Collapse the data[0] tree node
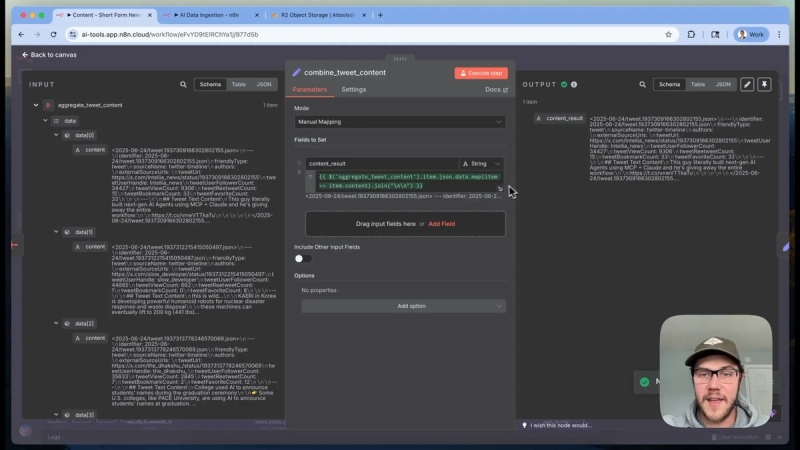The width and height of the screenshot is (800, 450). click(56, 135)
